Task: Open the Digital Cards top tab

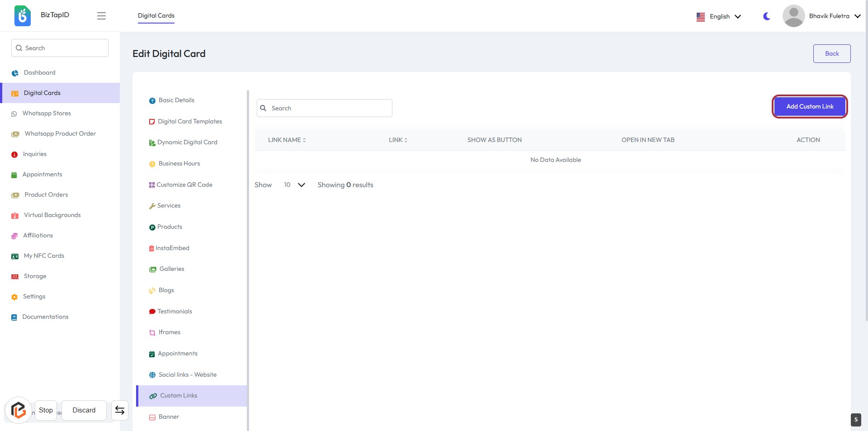Action: (156, 16)
